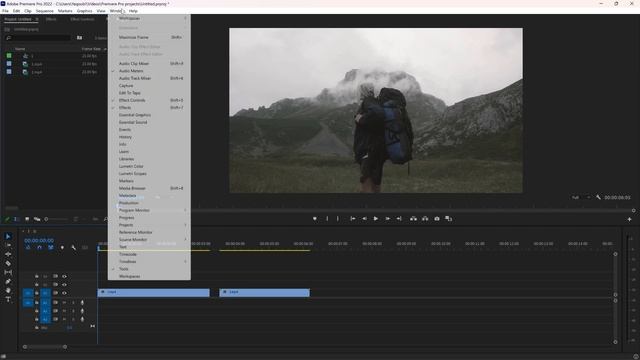Add marker using Program Monitor marker button
Viewport: 640px width, 360px height.
pyautogui.click(x=315, y=219)
